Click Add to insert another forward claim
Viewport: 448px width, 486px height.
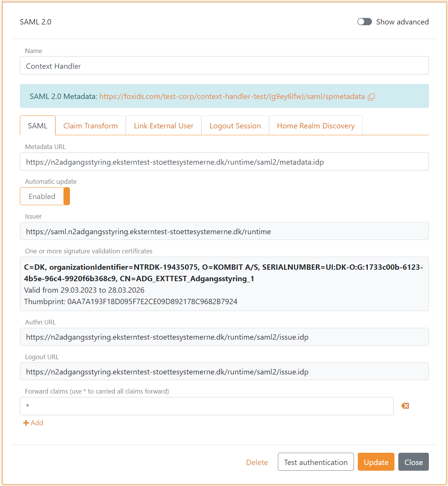(x=33, y=423)
